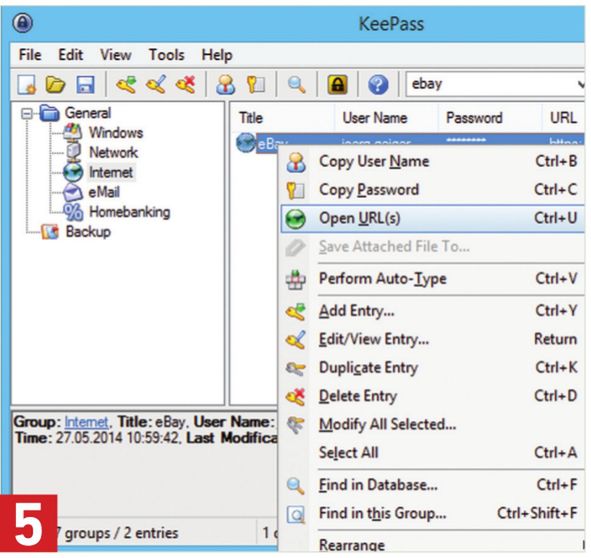Click the Duplicate Entry keys icon
This screenshot has width=591, height=558.
[x=296, y=368]
